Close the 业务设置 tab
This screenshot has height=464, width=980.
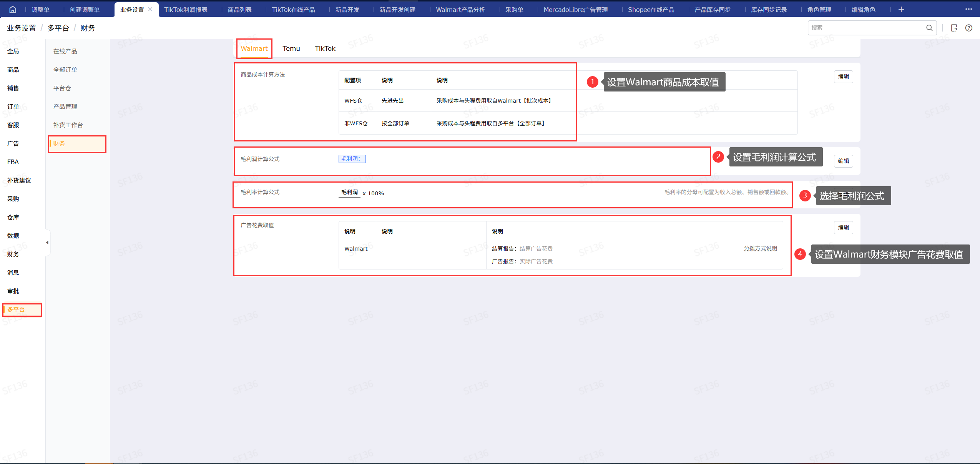(x=150, y=9)
